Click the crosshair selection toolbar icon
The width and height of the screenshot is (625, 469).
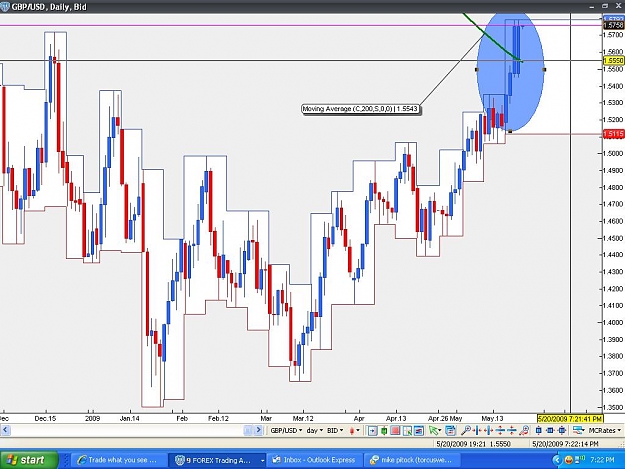coord(407,430)
